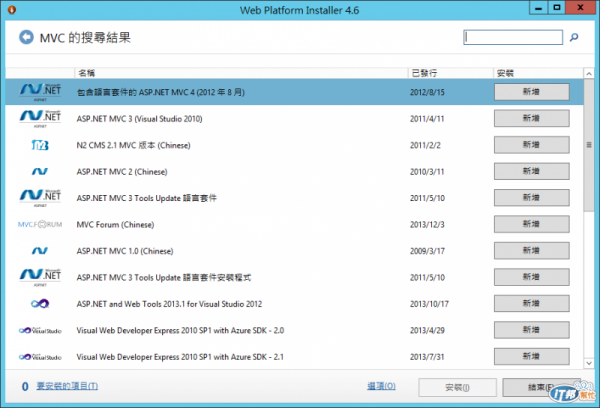Click the date 2013/10/17
This screenshot has width=600, height=408.
[x=429, y=304]
